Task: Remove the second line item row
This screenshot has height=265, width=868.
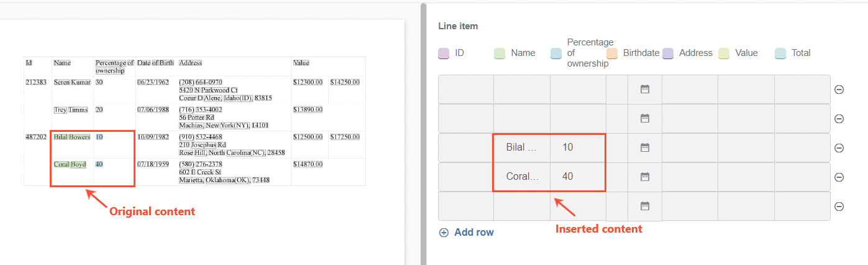Action: click(x=839, y=119)
